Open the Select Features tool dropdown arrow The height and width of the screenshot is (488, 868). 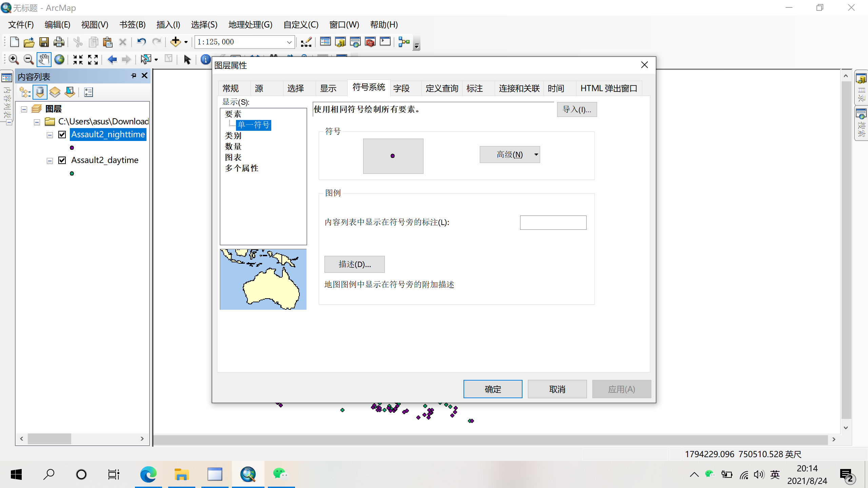click(x=156, y=60)
